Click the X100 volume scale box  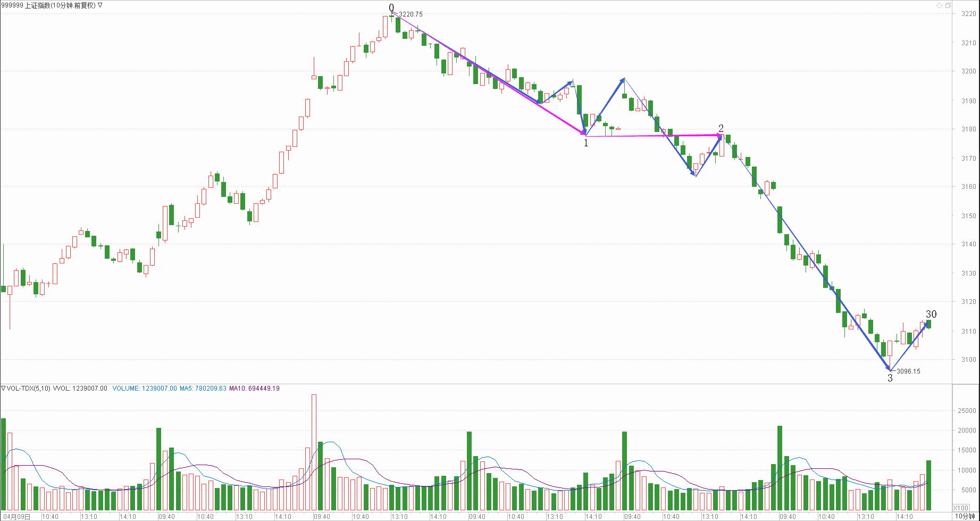pyautogui.click(x=961, y=508)
